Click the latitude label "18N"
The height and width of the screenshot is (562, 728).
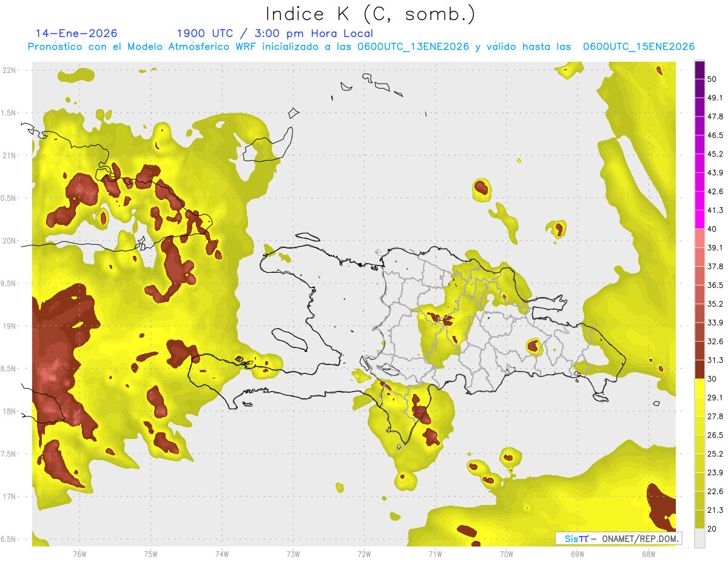[9, 412]
